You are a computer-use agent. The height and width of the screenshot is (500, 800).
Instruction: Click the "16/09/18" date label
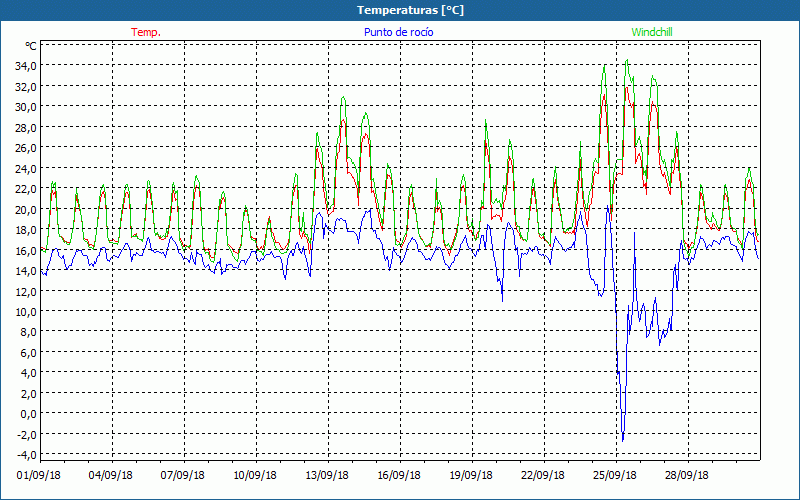click(399, 475)
